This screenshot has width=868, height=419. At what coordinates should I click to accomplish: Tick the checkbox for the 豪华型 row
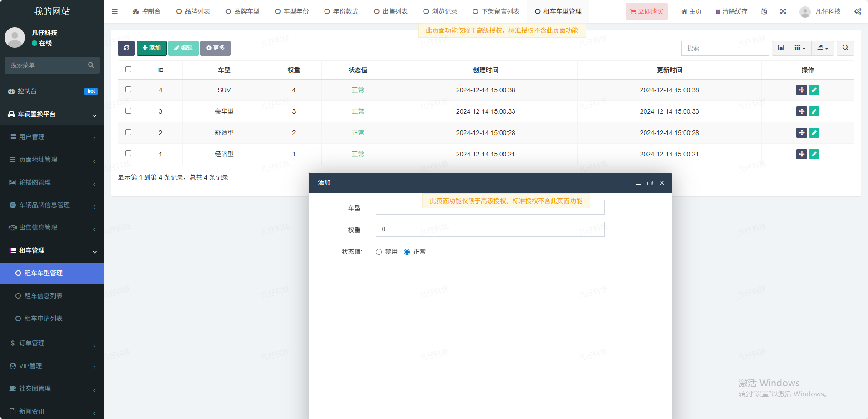coord(128,111)
